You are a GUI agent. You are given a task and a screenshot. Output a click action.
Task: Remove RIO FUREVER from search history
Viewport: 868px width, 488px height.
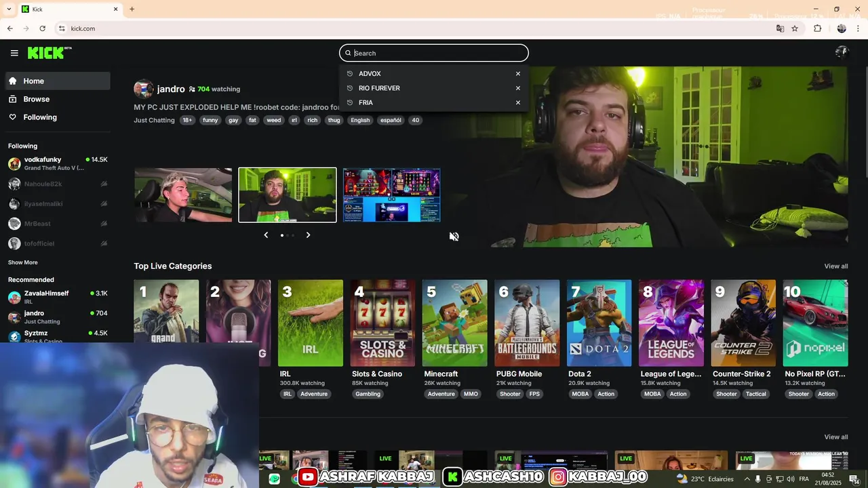518,88
